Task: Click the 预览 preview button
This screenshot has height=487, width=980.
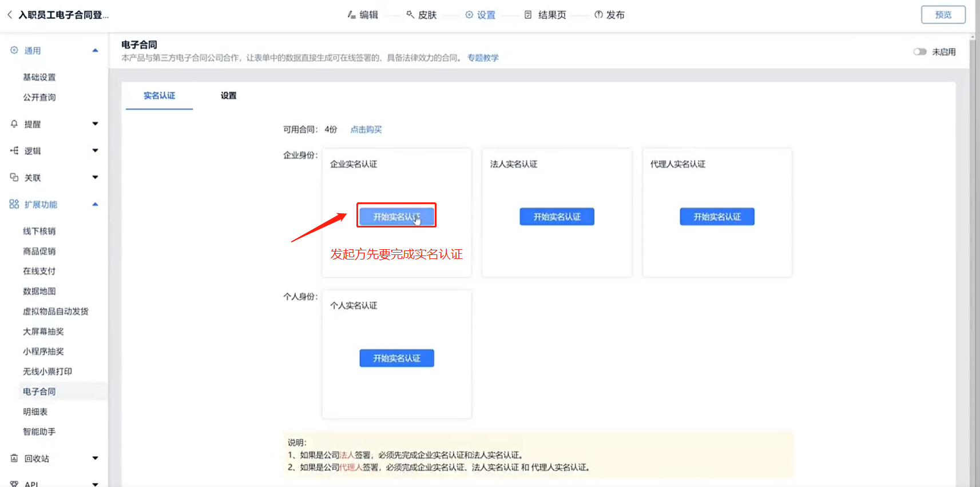Action: pos(943,15)
